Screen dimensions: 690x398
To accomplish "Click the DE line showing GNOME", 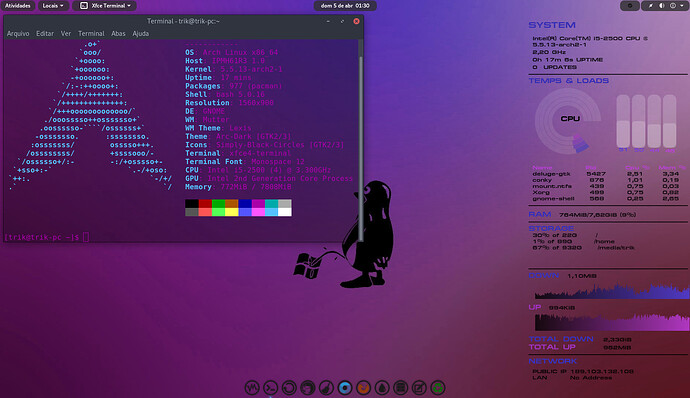I will [x=205, y=111].
